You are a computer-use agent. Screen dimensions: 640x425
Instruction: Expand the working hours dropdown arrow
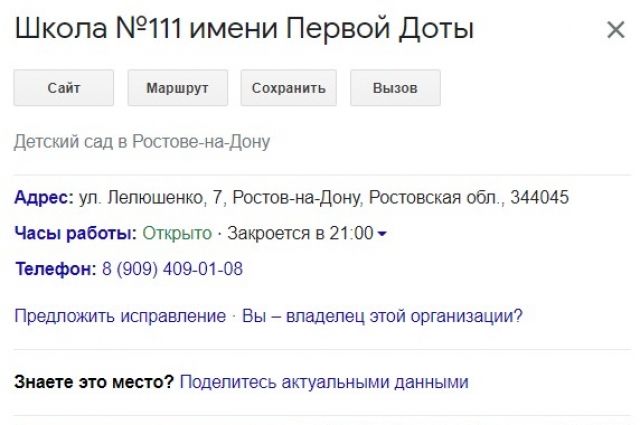coord(382,234)
